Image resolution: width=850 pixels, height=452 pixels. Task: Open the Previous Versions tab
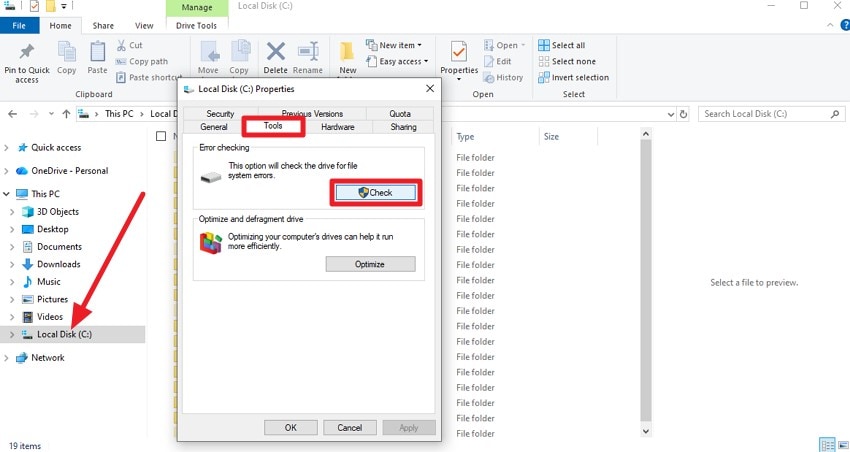click(312, 114)
